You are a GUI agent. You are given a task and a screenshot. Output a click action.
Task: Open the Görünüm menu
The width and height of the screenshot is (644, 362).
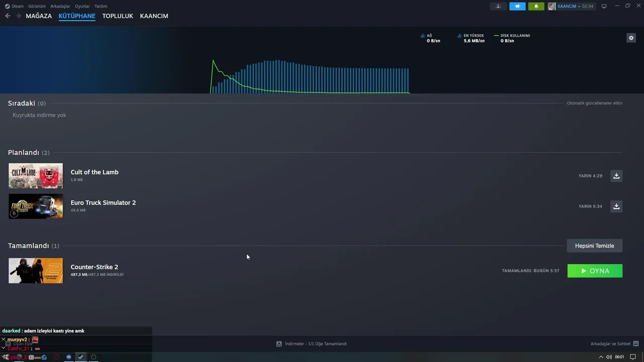click(37, 6)
